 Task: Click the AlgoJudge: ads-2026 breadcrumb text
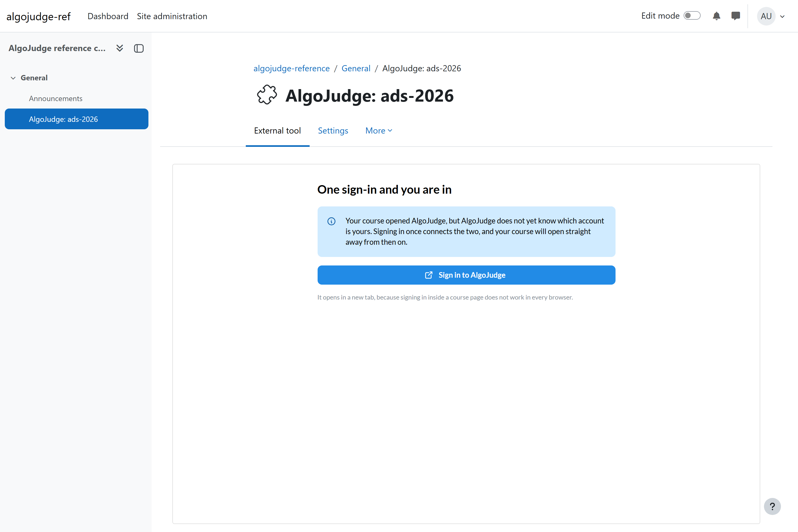point(421,68)
